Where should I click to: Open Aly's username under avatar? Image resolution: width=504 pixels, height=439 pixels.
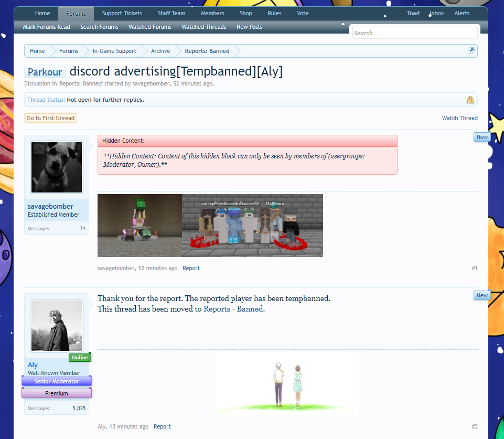click(33, 365)
